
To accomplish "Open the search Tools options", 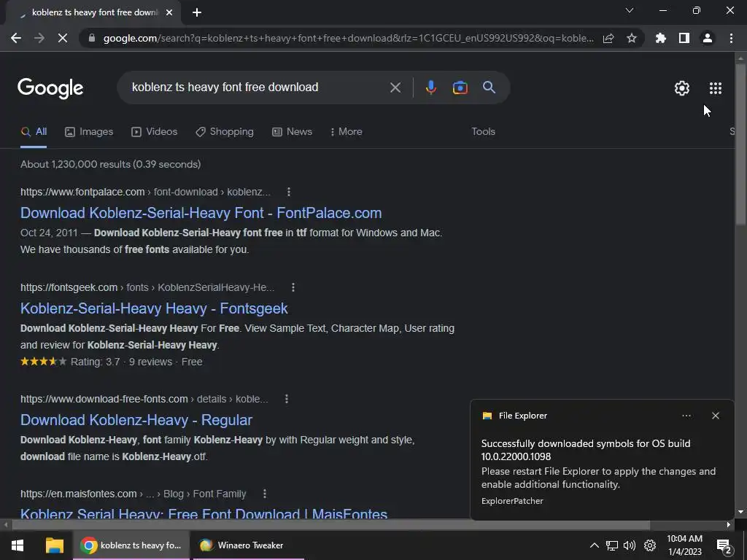I will point(483,132).
